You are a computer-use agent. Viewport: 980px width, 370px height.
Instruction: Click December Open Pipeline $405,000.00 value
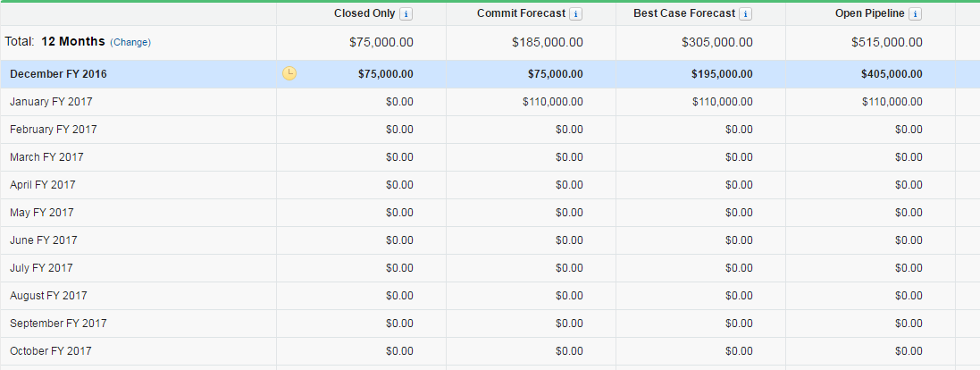pos(892,74)
